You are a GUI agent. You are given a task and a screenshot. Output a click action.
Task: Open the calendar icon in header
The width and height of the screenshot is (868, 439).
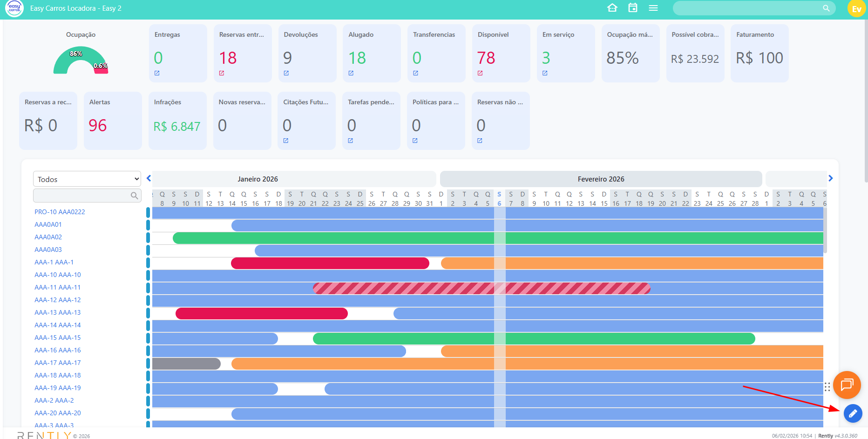point(633,8)
